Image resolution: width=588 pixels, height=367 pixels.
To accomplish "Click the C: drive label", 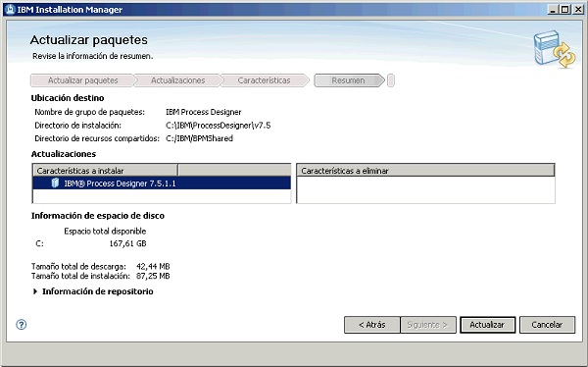I will (x=39, y=243).
